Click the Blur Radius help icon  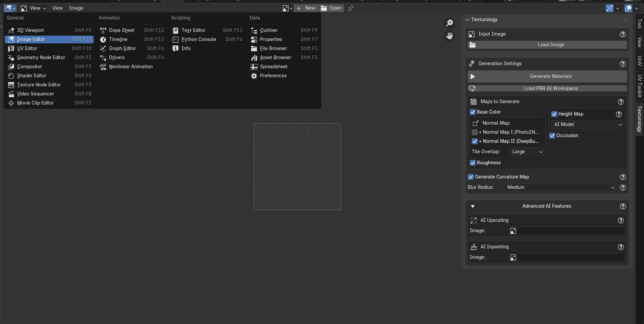coord(623,188)
